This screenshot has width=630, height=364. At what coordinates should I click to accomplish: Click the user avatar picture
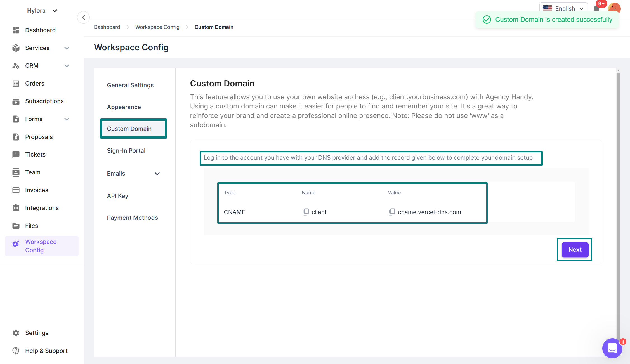(614, 7)
